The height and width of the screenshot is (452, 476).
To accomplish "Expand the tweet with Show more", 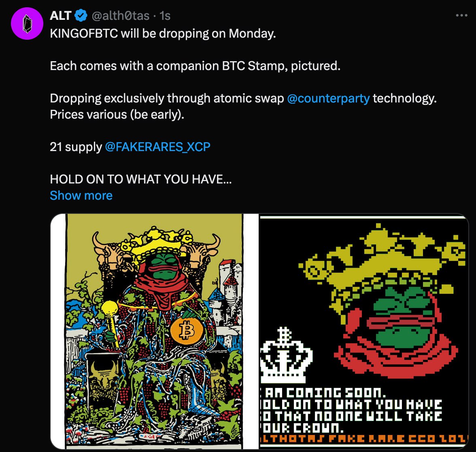I will (81, 195).
